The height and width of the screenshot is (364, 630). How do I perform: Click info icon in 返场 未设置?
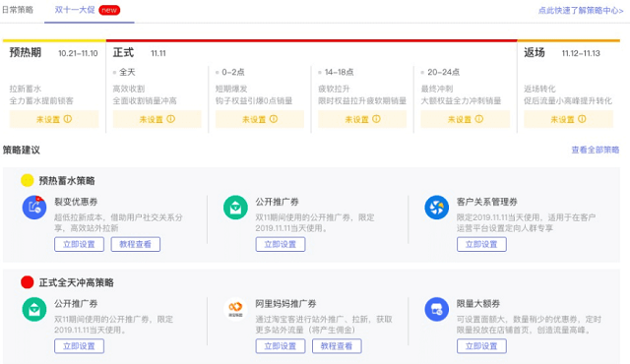click(582, 119)
